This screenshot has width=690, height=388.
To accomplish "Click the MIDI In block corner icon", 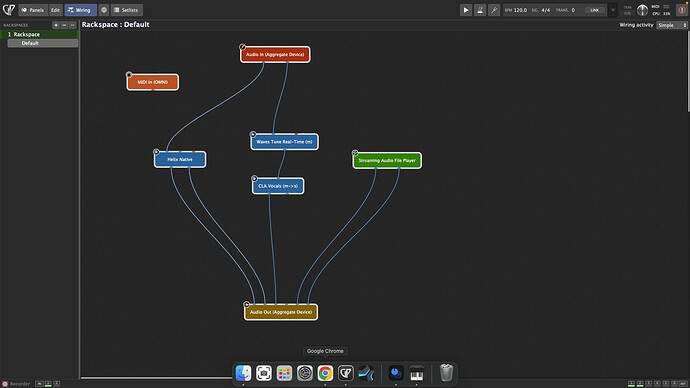I will 129,74.
